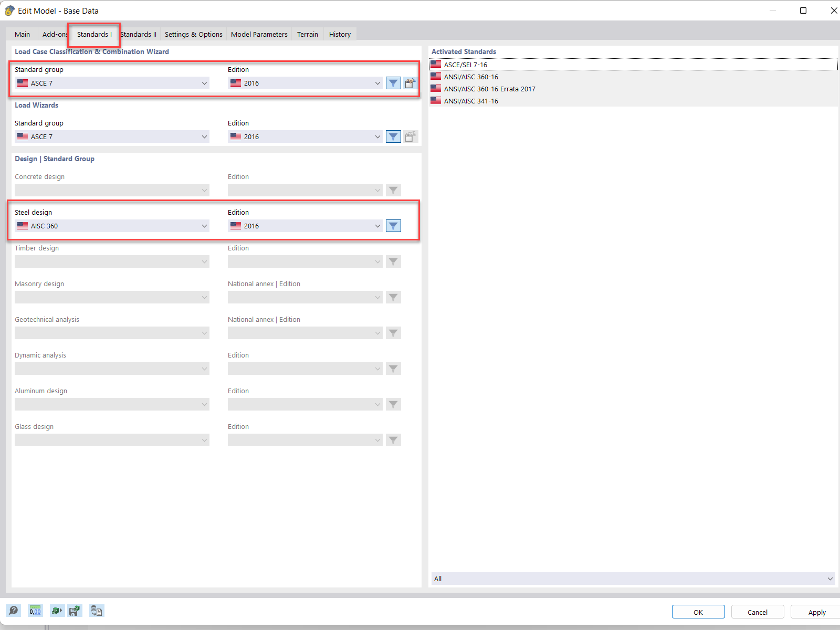This screenshot has height=630, width=840.
Task: Click the Geotechnical analysis filter icon
Action: (x=393, y=333)
